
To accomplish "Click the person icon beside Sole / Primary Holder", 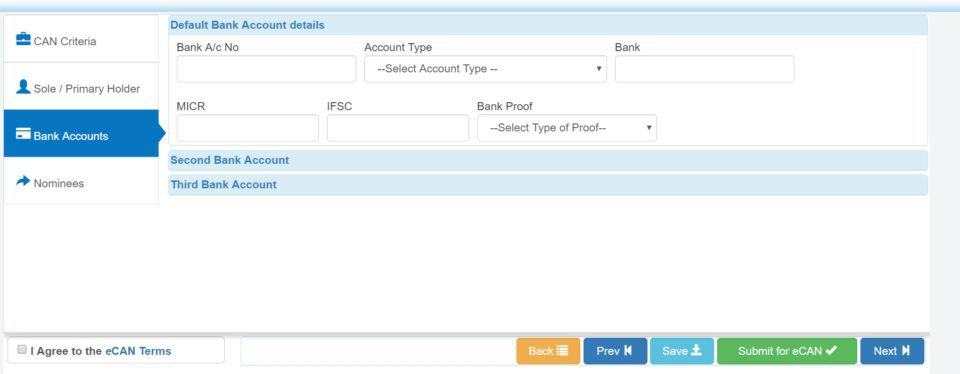I will pos(23,86).
